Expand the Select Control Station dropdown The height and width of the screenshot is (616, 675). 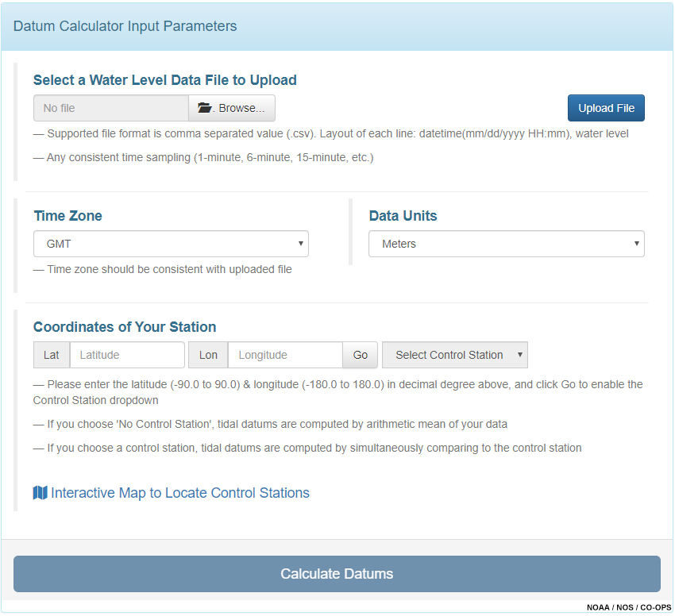pos(455,355)
